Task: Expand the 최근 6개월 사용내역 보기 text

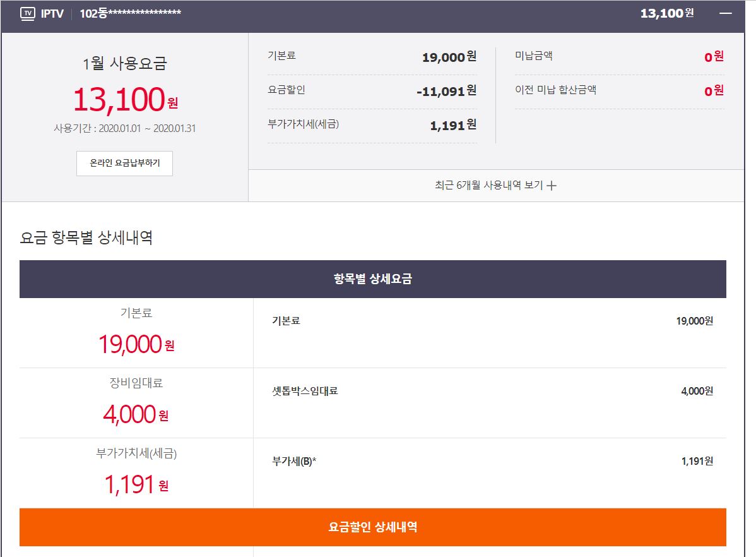Action: point(488,186)
